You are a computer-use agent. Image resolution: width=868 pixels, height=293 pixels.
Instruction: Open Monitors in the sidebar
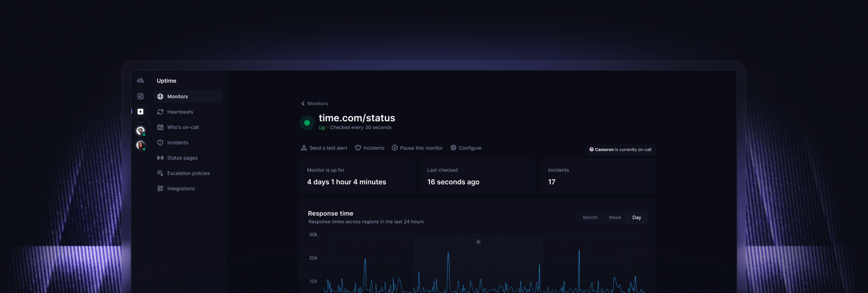pyautogui.click(x=189, y=97)
